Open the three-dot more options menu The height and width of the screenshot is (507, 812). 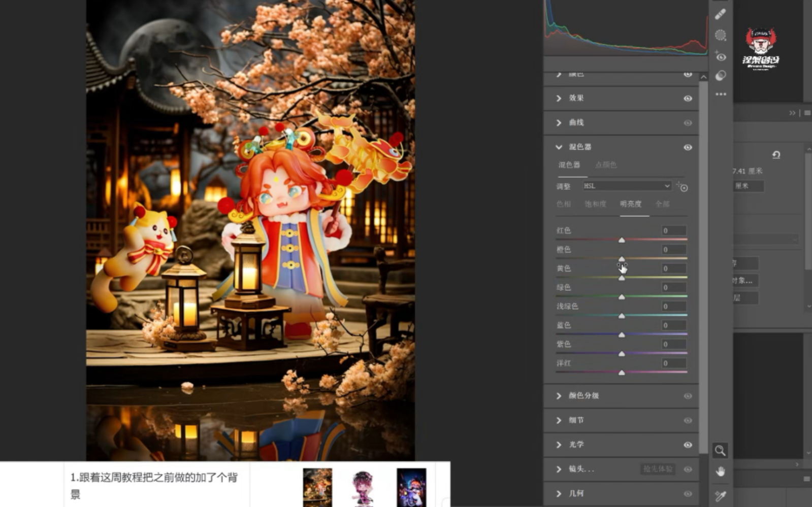pyautogui.click(x=721, y=94)
